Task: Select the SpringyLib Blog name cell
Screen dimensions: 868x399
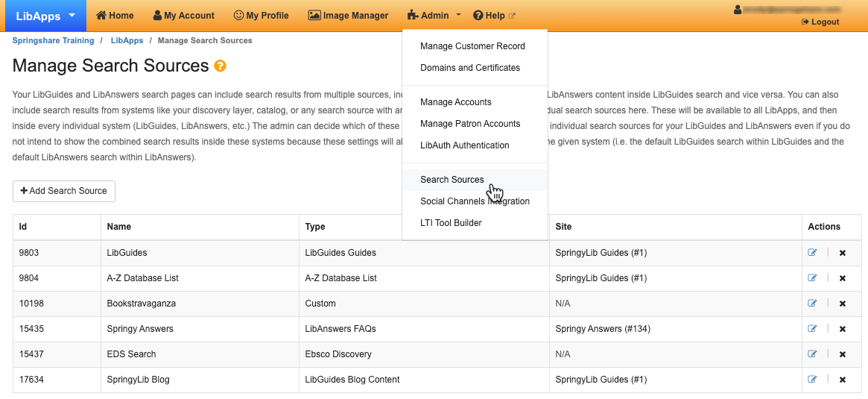Action: point(200,380)
